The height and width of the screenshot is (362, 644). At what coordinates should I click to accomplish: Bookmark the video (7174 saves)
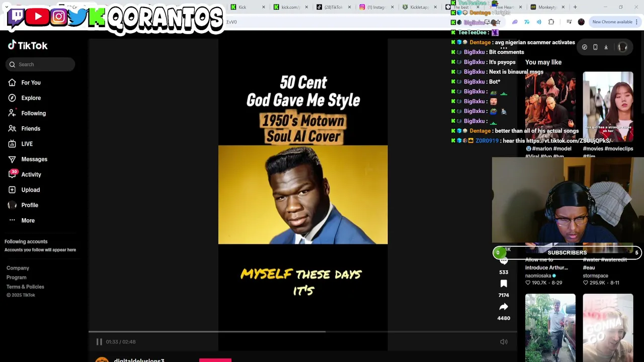point(504,284)
